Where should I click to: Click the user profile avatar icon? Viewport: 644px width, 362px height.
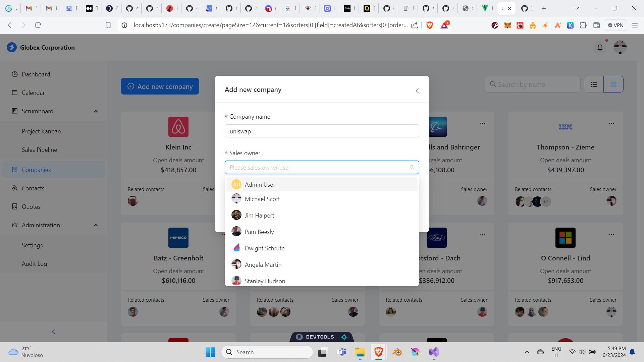[621, 47]
